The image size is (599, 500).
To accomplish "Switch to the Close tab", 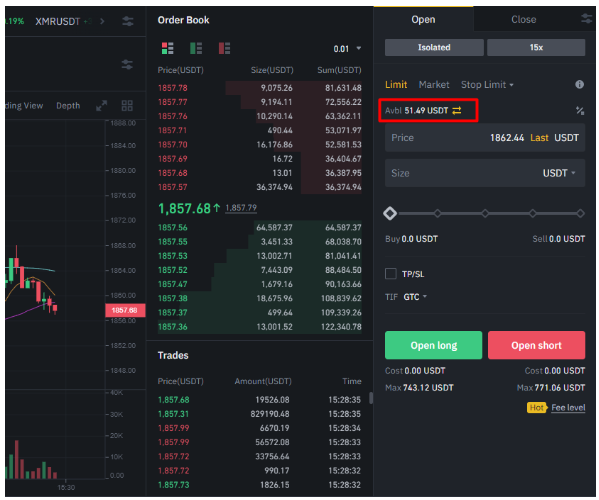I will pos(523,19).
